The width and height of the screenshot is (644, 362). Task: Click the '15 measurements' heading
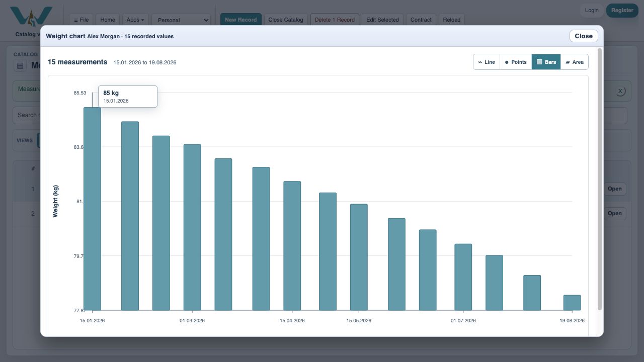click(77, 62)
